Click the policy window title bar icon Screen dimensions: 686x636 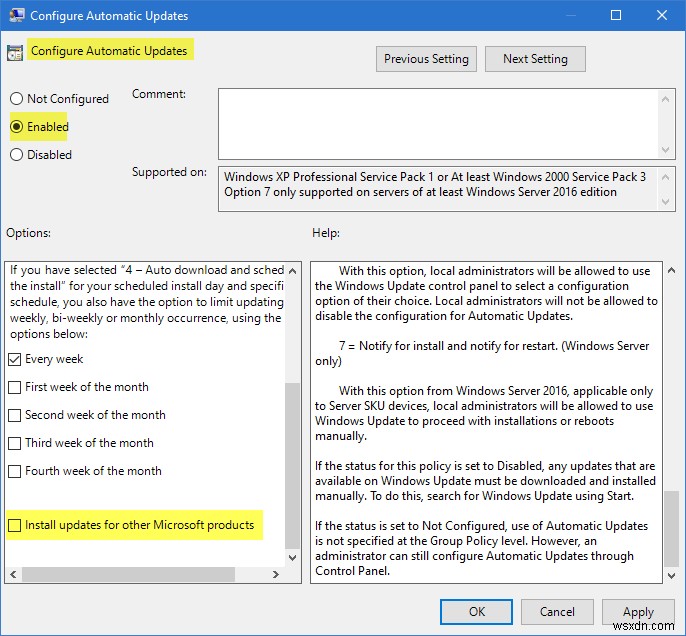[x=17, y=15]
